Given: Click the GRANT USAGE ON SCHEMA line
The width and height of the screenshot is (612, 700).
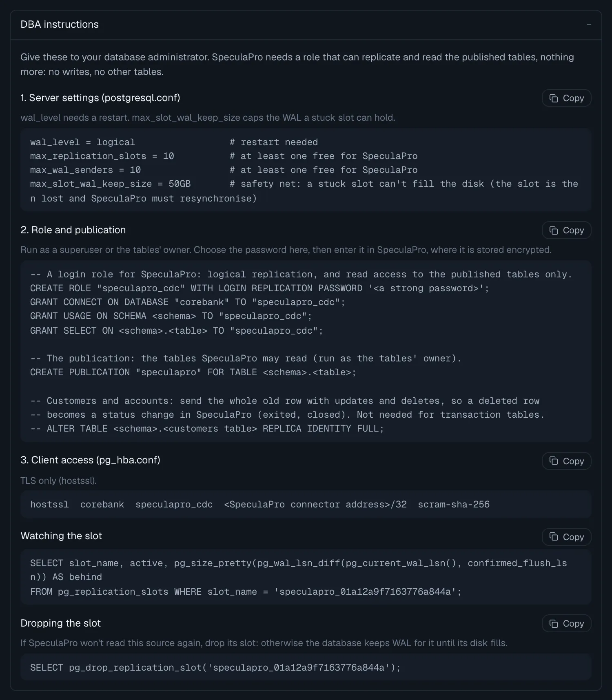Looking at the screenshot, I should pos(171,316).
